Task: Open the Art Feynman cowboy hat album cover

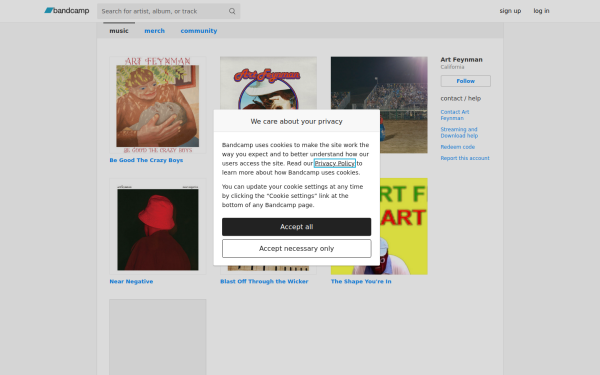Action: pyautogui.click(x=268, y=83)
